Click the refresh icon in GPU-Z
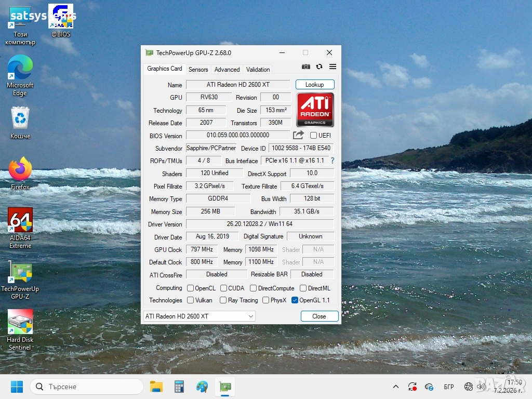 click(319, 66)
